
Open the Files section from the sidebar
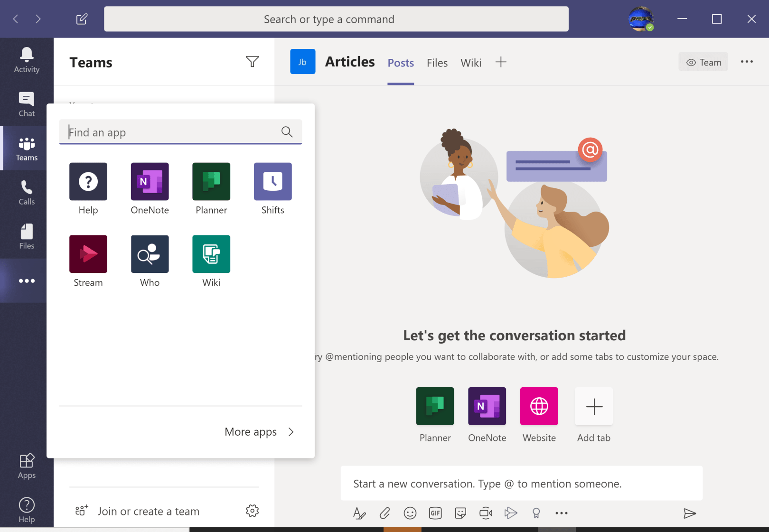pyautogui.click(x=26, y=235)
